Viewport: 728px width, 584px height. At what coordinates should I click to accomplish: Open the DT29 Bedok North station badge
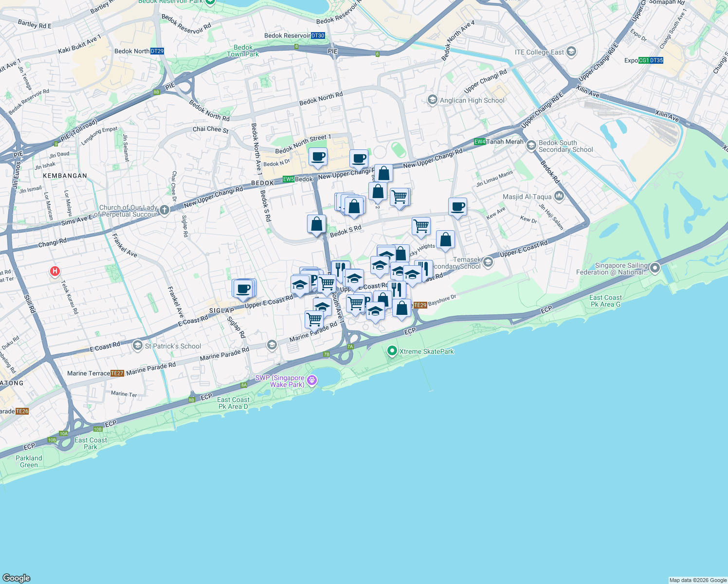tap(157, 51)
